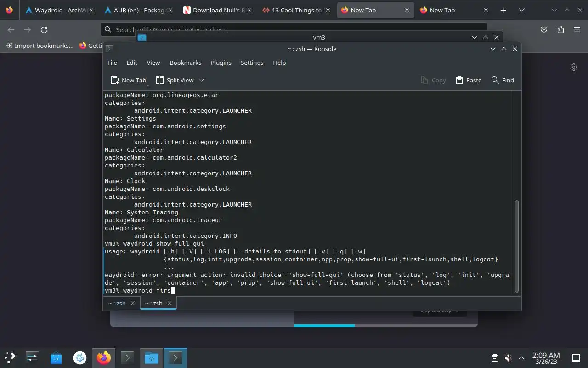Click the Firefox forward arrow
Image resolution: width=588 pixels, height=368 pixels.
pos(28,29)
